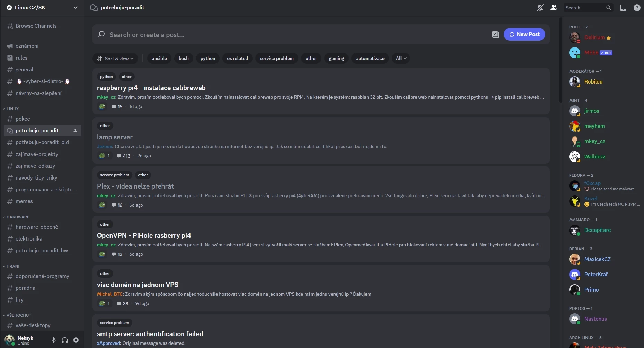Click the Browse Channels icon
The image size is (644, 348).
pyautogui.click(x=10, y=26)
